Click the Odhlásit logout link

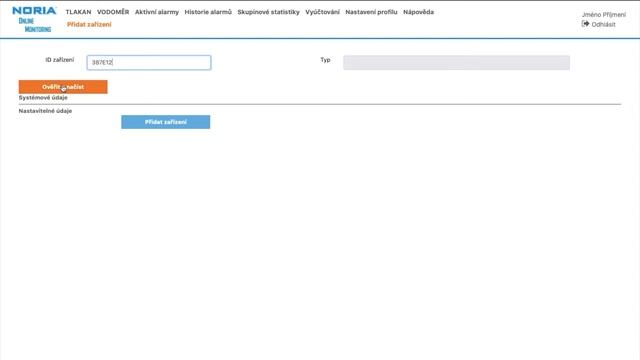point(603,24)
